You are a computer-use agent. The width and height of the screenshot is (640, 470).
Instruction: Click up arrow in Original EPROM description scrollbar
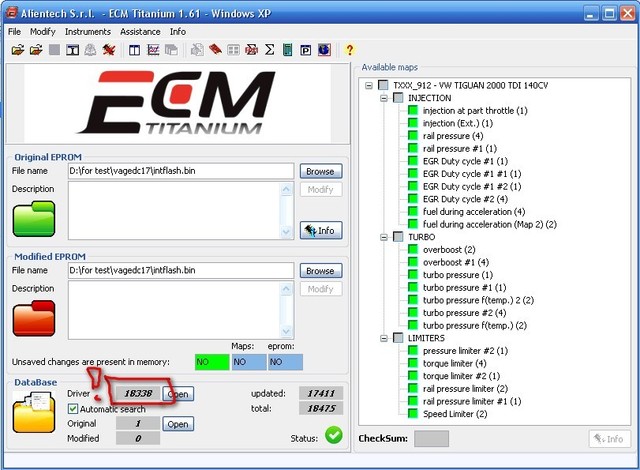point(286,189)
